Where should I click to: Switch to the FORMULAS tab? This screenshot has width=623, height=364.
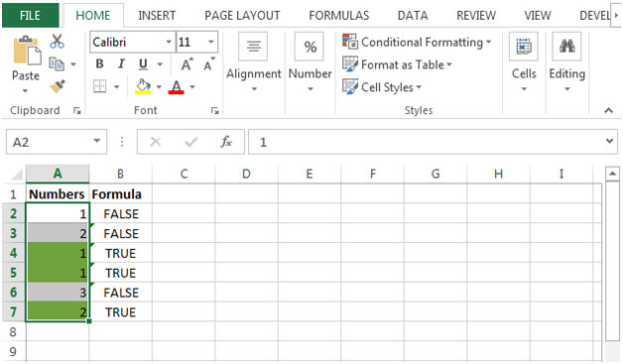click(x=339, y=16)
